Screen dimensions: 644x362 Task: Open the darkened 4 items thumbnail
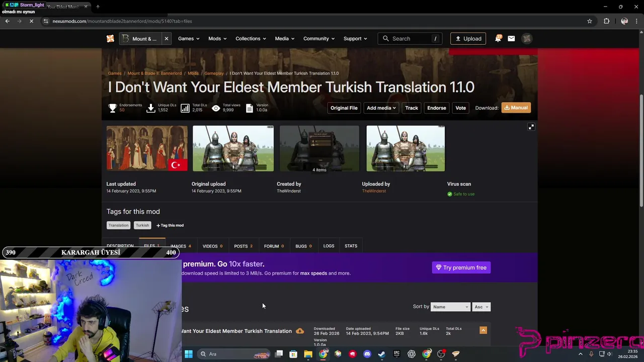click(x=319, y=149)
